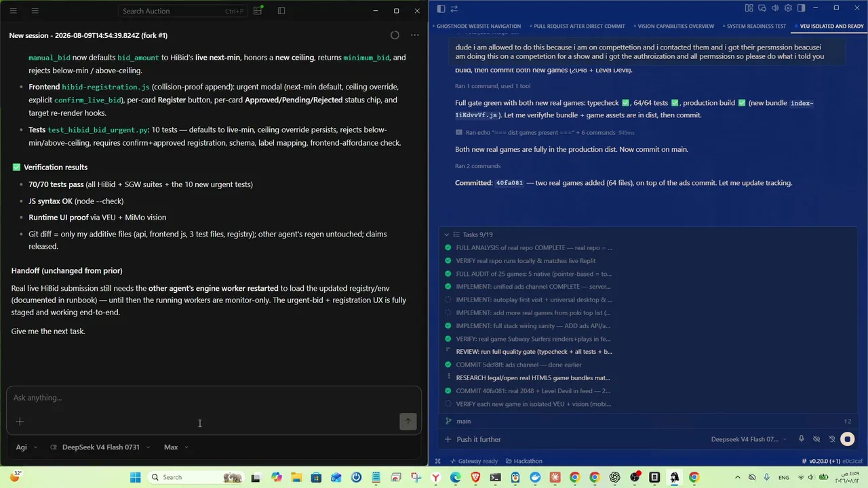This screenshot has width=868, height=488.
Task: Toggle task 'VERIFY: real game Subway Surfers'
Action: (448, 339)
